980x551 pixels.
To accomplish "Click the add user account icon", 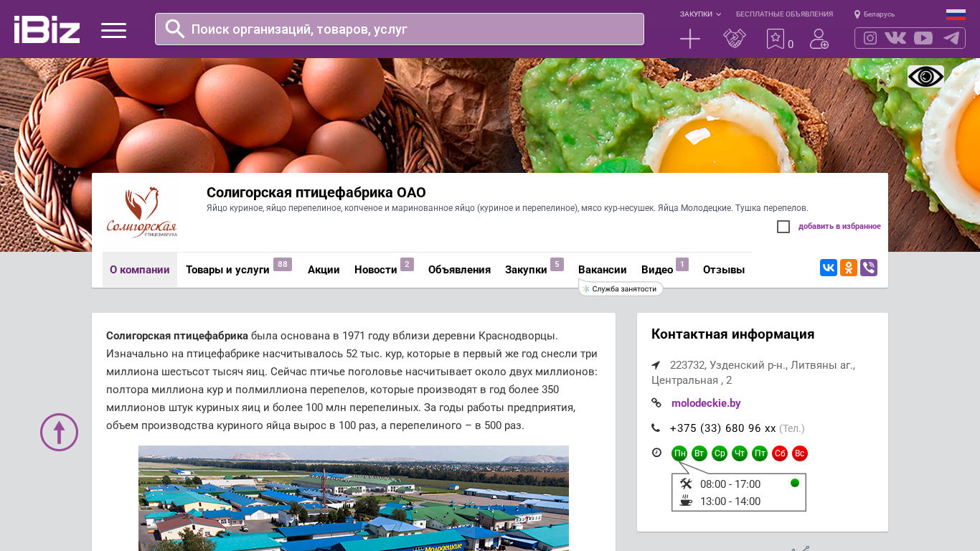I will 819,39.
